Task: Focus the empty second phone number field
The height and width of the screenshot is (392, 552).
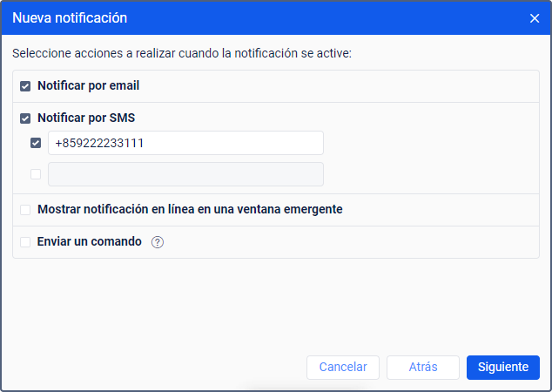Action: (x=185, y=174)
